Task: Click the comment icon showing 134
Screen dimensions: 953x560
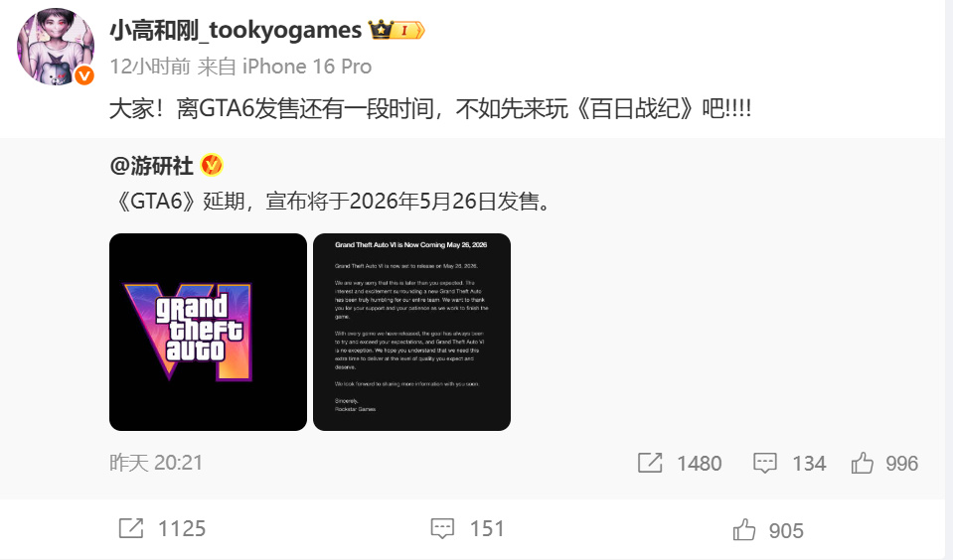Action: (x=764, y=463)
